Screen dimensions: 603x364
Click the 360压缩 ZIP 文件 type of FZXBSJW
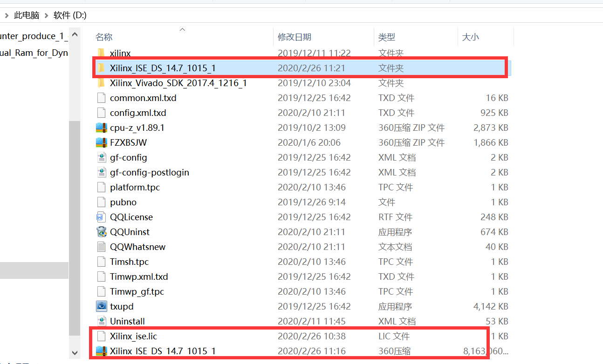pos(411,142)
